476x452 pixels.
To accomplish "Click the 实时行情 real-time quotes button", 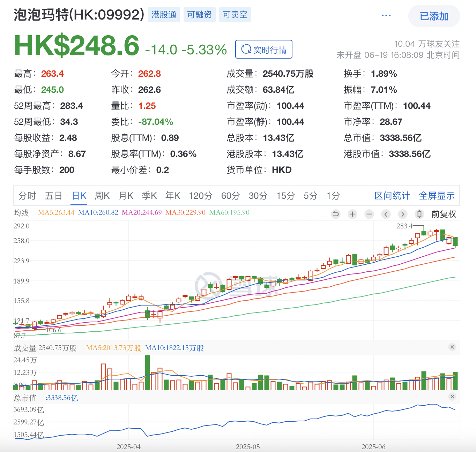I will 264,49.
